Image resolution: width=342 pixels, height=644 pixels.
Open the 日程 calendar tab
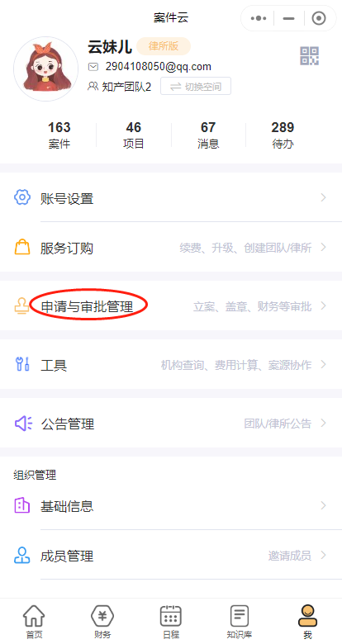[171, 622]
